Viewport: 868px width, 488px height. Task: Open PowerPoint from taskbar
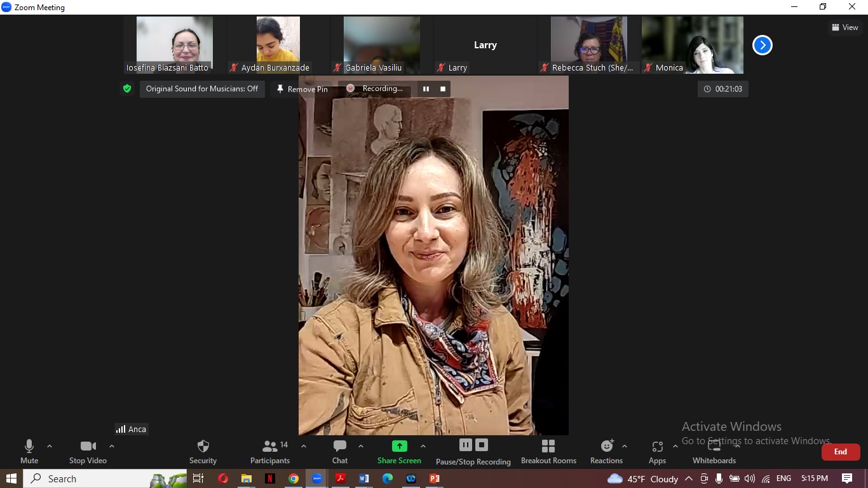[435, 478]
